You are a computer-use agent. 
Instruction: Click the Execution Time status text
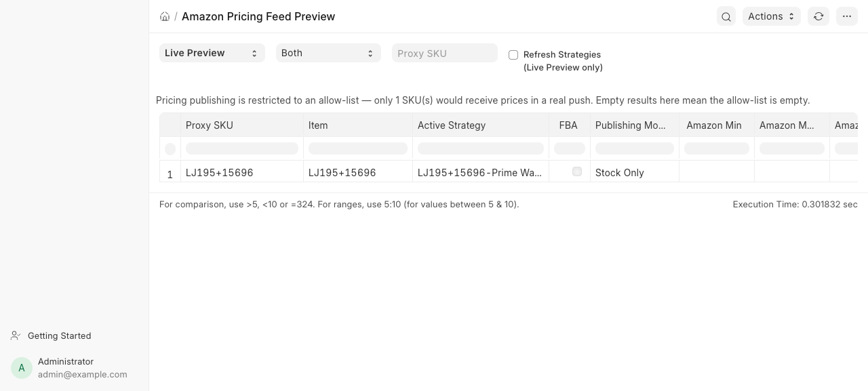pyautogui.click(x=795, y=204)
